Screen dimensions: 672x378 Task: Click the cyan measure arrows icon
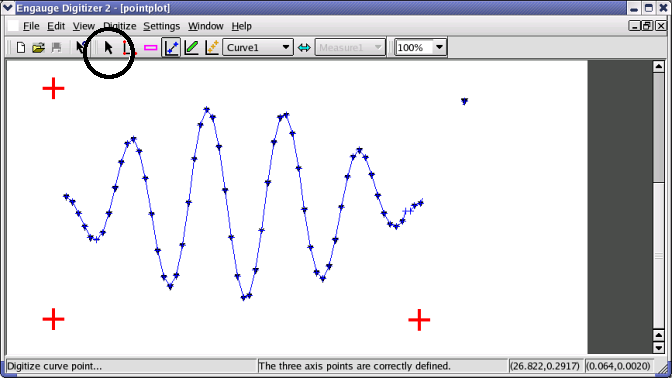pyautogui.click(x=304, y=48)
